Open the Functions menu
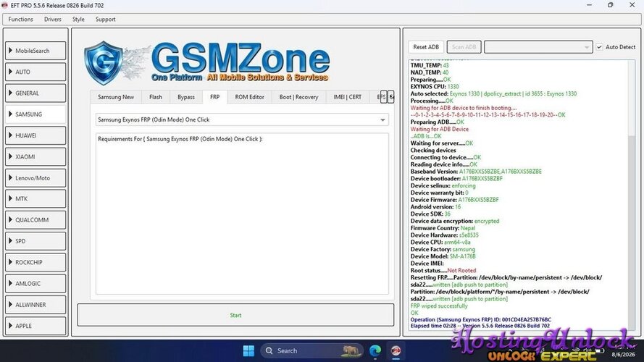644x362 pixels. click(20, 20)
